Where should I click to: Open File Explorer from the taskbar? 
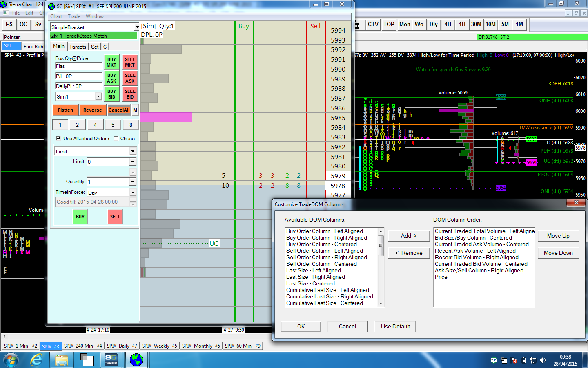[62, 360]
